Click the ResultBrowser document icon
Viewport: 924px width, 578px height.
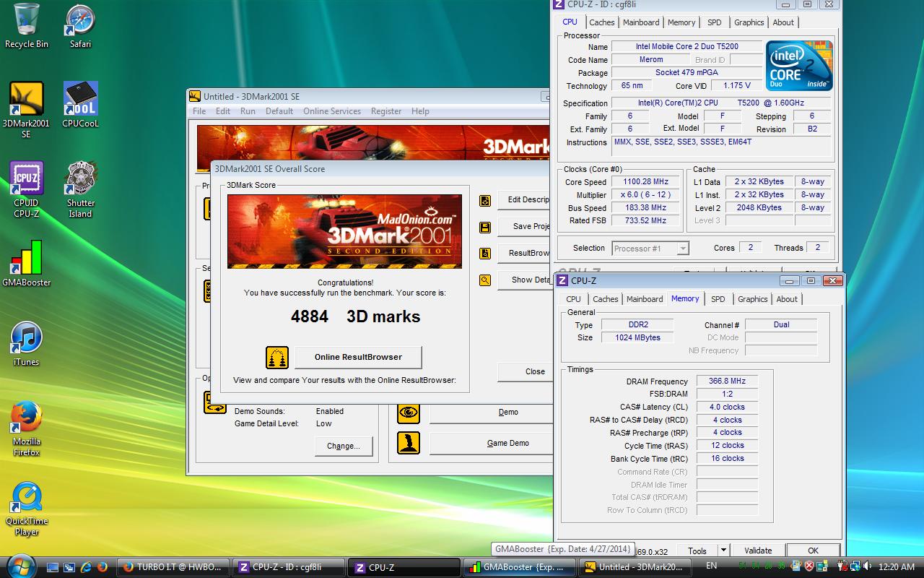click(485, 254)
